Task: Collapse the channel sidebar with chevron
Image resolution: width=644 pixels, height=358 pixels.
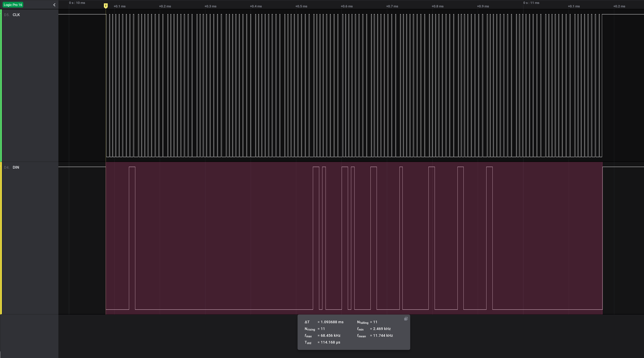Action: pyautogui.click(x=54, y=5)
